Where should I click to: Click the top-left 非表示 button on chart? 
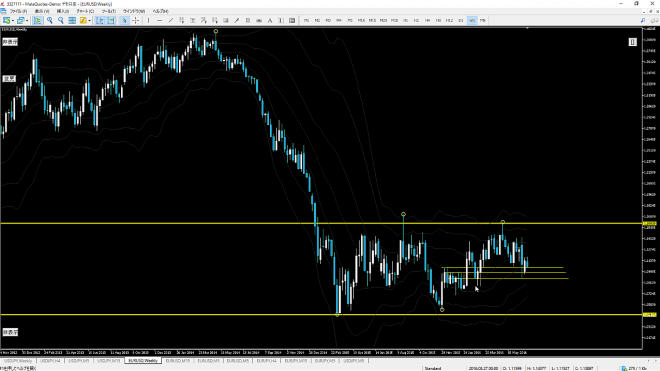[10, 42]
